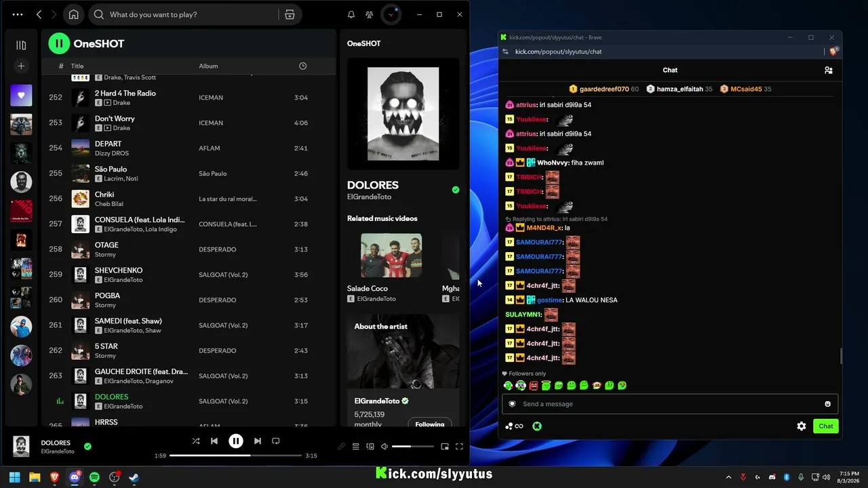The width and height of the screenshot is (868, 488).
Task: Open the play queue
Action: 355,447
